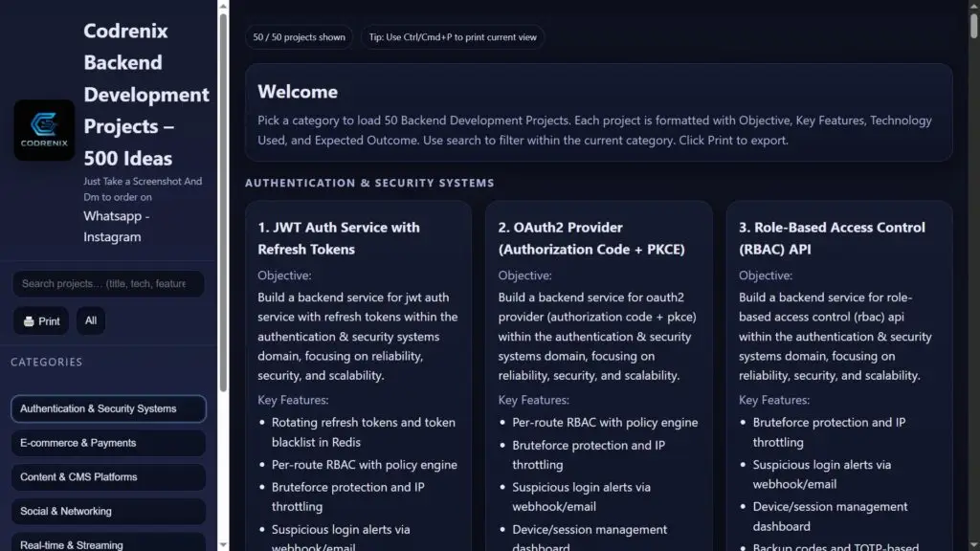The height and width of the screenshot is (551, 980).
Task: Click the Codrenix logo image
Action: 44,130
